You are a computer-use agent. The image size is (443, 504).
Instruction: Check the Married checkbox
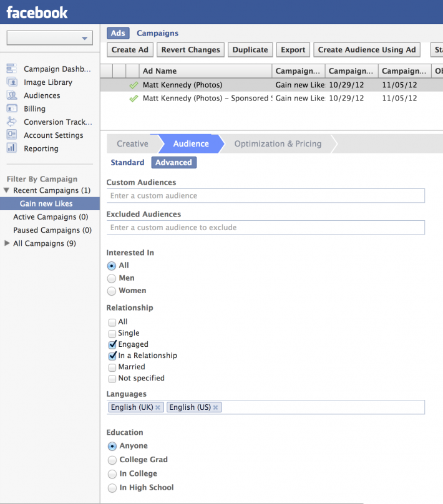112,367
